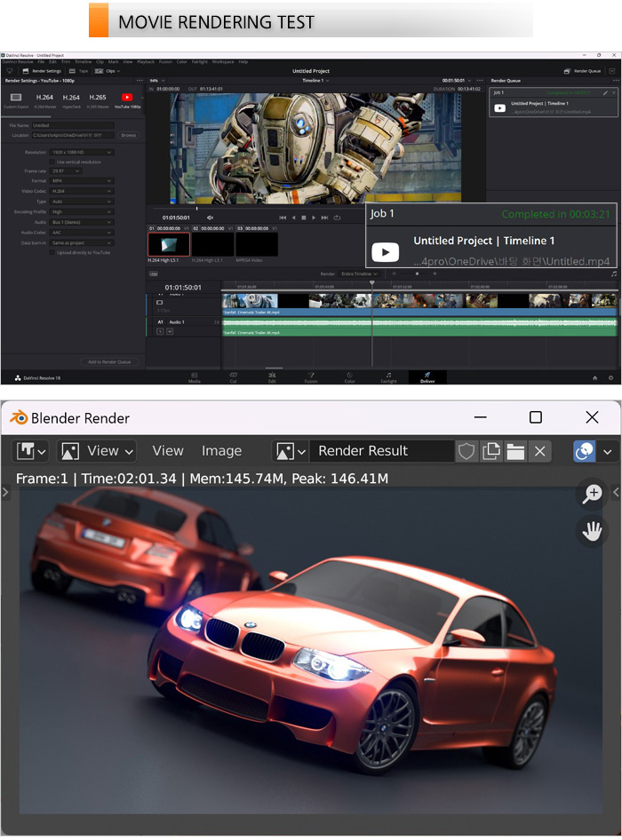622x840 pixels.
Task: Click viewer play forward button
Action: coord(315,218)
